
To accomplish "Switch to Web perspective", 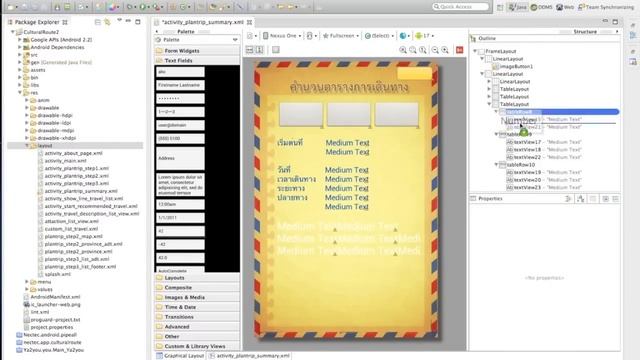I will 565,7.
